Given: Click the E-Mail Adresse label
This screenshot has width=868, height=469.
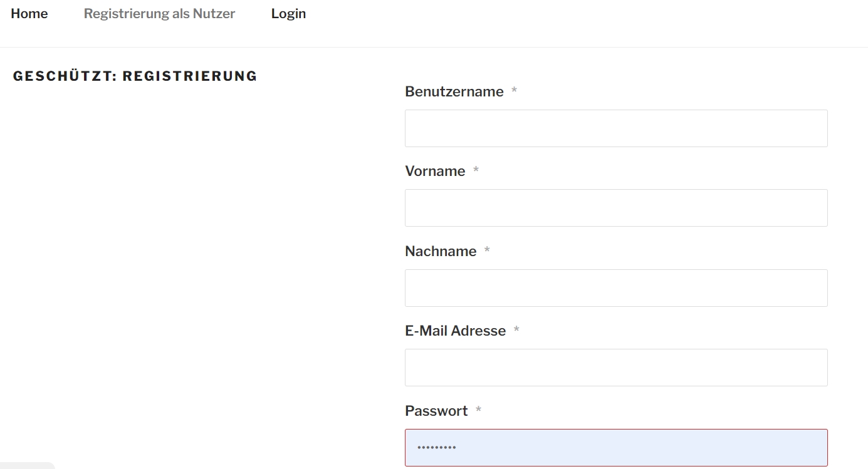Looking at the screenshot, I should (455, 331).
